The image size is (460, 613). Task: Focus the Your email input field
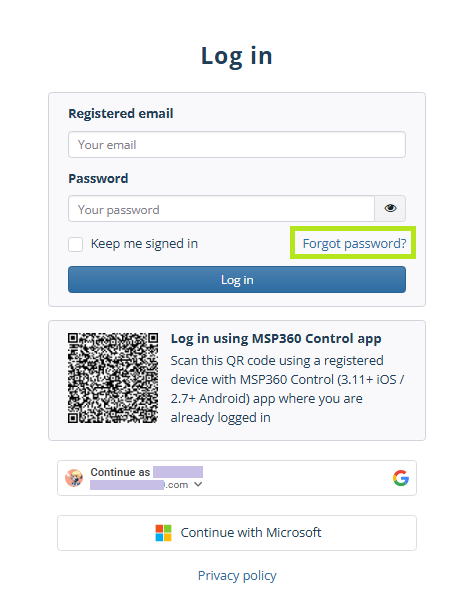237,145
